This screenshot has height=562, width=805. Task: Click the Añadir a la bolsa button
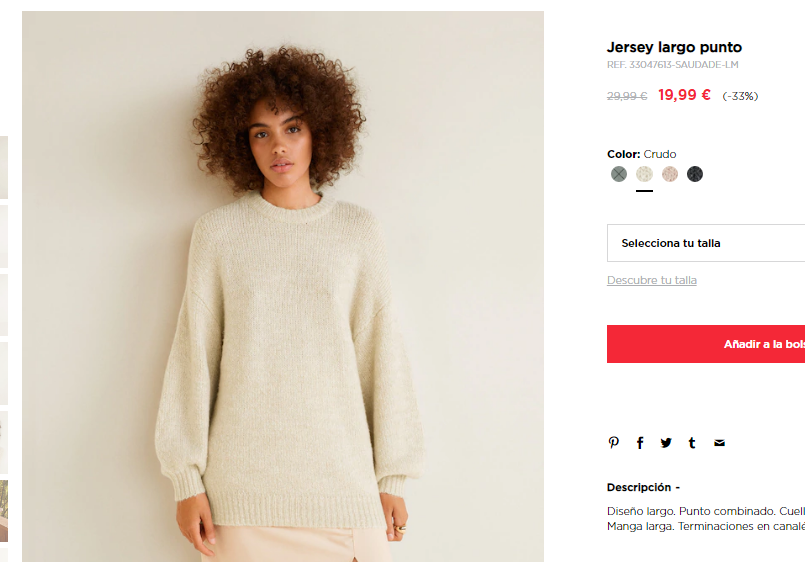point(706,344)
